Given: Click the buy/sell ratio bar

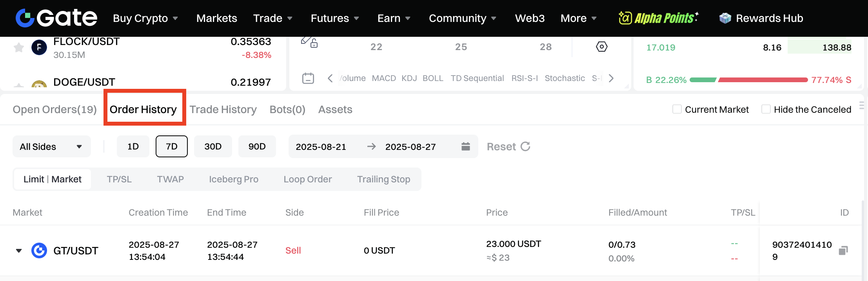Looking at the screenshot, I should point(748,80).
